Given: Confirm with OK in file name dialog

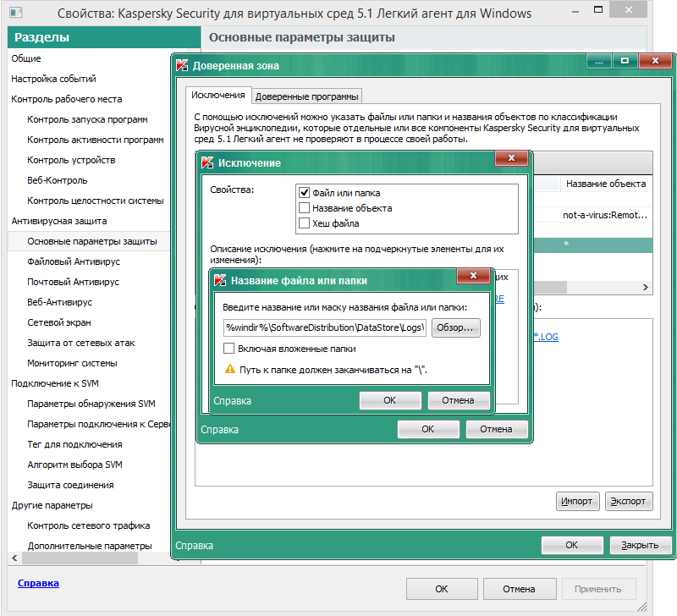Looking at the screenshot, I should point(390,400).
